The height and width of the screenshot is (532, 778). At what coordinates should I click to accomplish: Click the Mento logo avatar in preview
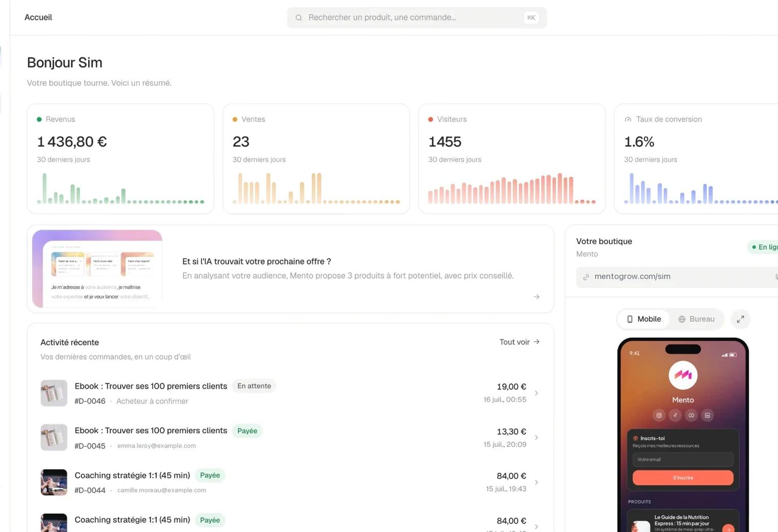click(683, 375)
